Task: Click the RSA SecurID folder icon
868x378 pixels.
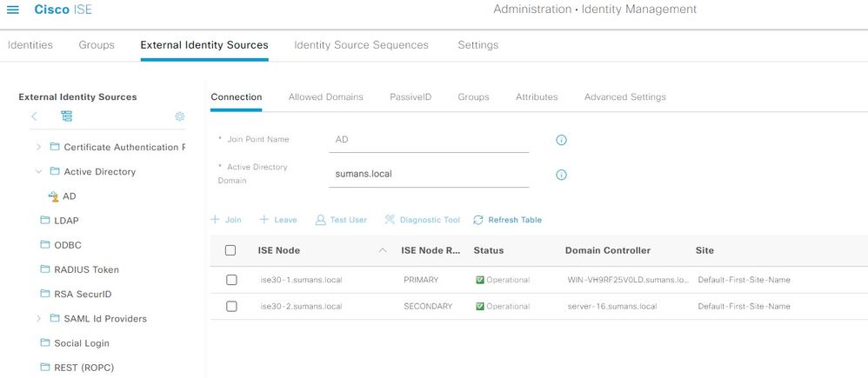Action: [x=45, y=294]
